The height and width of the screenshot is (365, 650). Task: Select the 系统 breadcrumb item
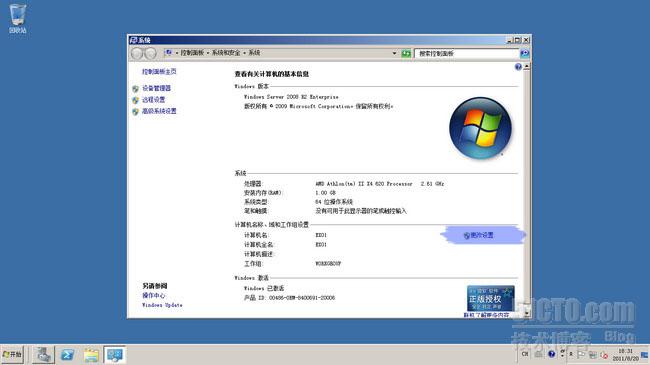[x=254, y=53]
